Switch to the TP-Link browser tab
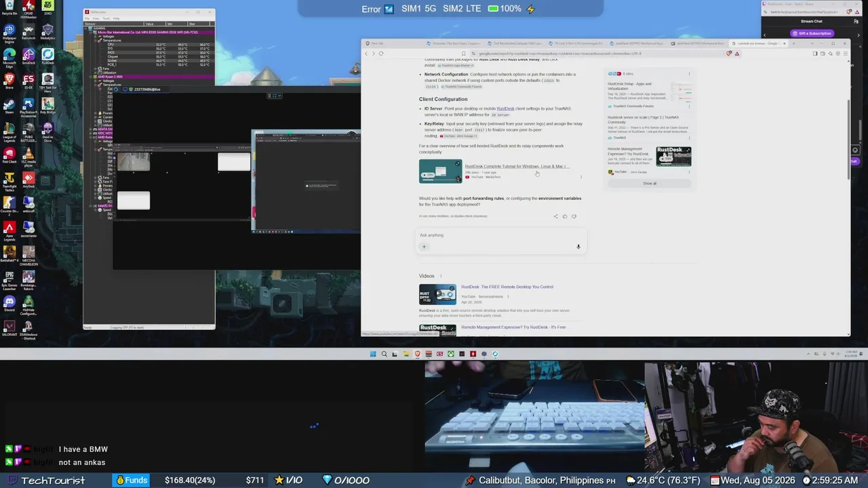Viewport: 868px width, 488px height. (x=576, y=43)
